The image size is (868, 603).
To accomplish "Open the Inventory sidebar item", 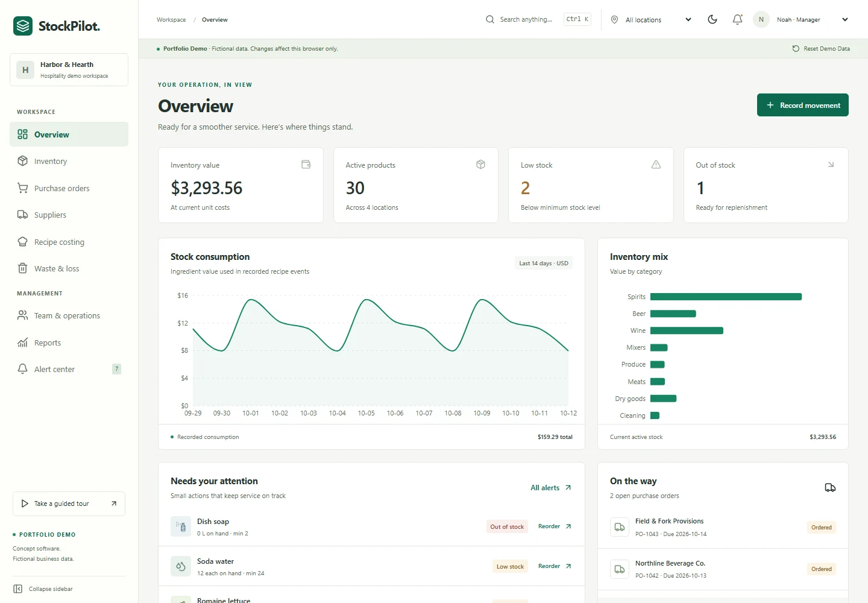I will coord(69,161).
